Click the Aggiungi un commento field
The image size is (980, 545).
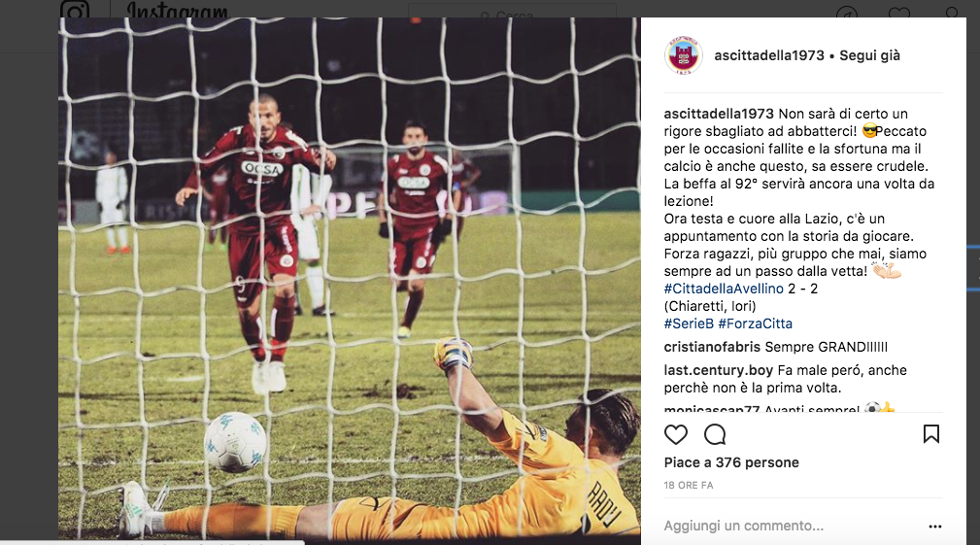pyautogui.click(x=791, y=527)
